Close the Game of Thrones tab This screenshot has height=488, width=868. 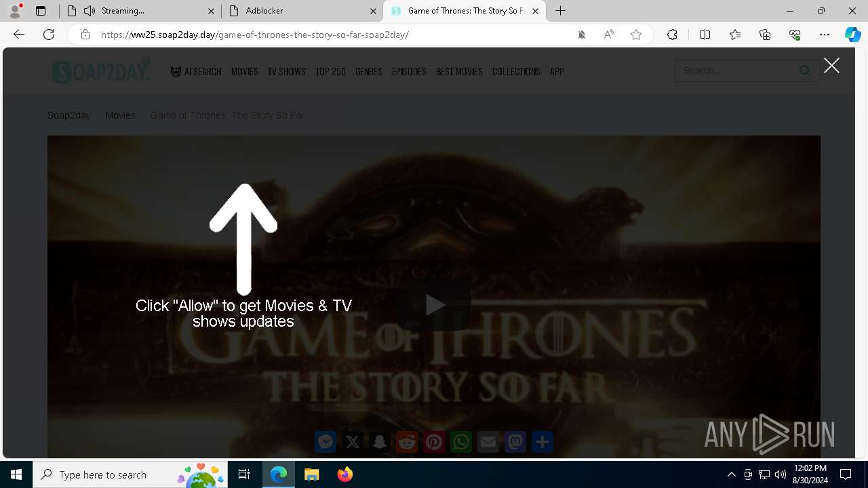pyautogui.click(x=535, y=11)
